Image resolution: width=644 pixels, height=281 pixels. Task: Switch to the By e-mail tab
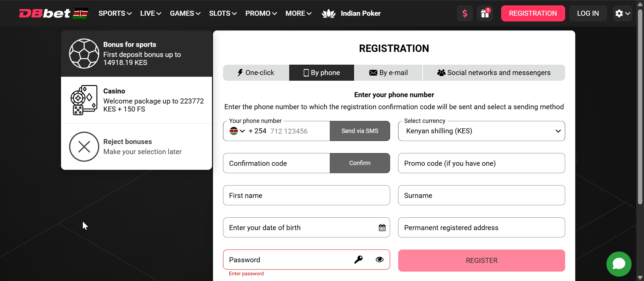(x=388, y=73)
